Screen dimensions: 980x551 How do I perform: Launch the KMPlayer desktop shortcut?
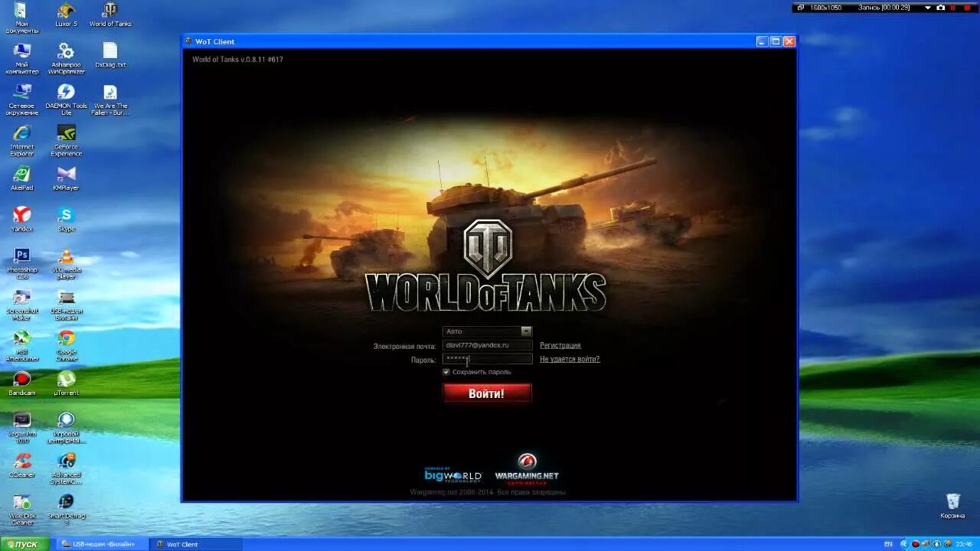pos(66,178)
